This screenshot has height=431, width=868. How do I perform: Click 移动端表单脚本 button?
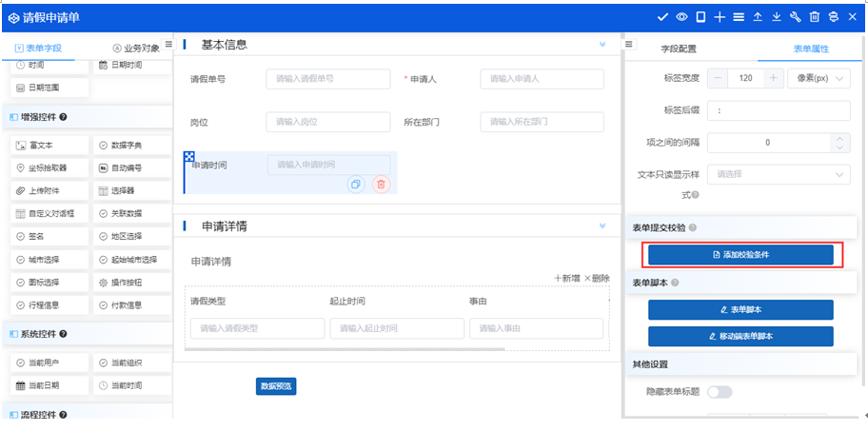point(740,337)
